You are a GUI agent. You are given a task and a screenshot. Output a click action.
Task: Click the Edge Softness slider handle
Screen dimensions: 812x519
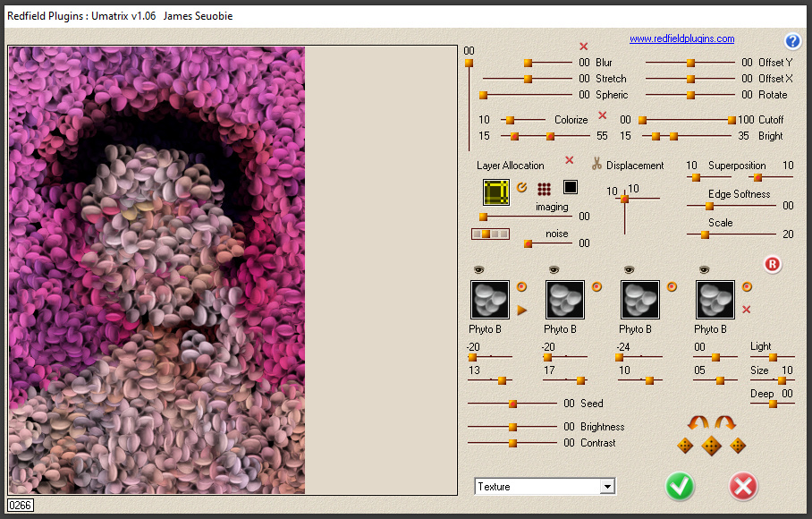click(709, 206)
